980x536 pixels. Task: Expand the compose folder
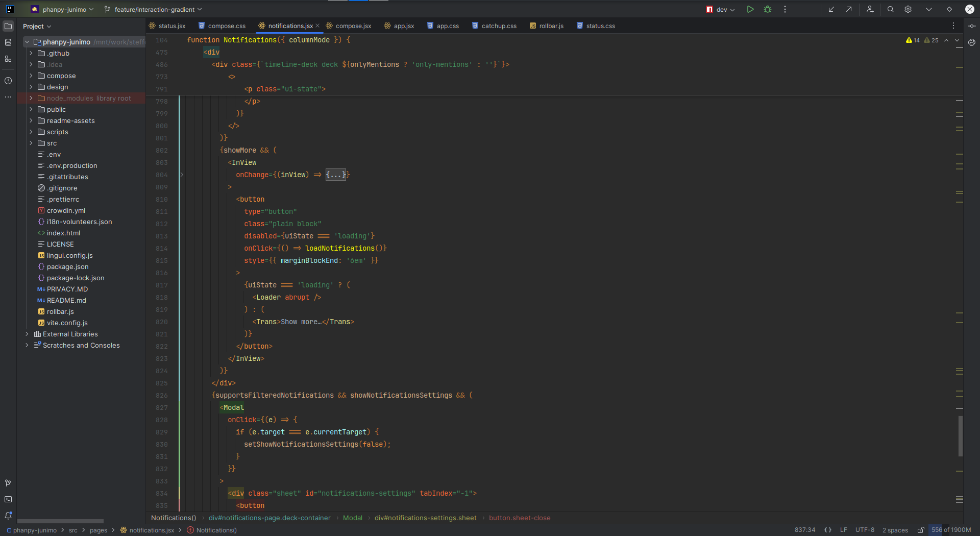(31, 76)
